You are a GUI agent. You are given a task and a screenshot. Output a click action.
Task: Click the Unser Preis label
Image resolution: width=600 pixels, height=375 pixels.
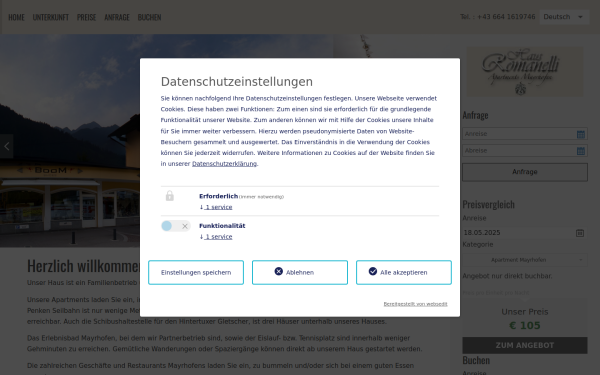coord(525,312)
